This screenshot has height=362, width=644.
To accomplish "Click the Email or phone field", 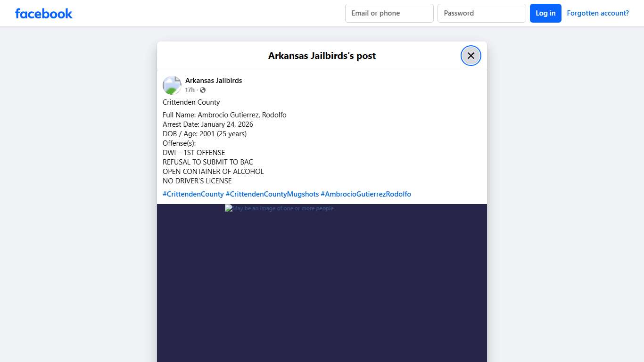I will tap(389, 13).
